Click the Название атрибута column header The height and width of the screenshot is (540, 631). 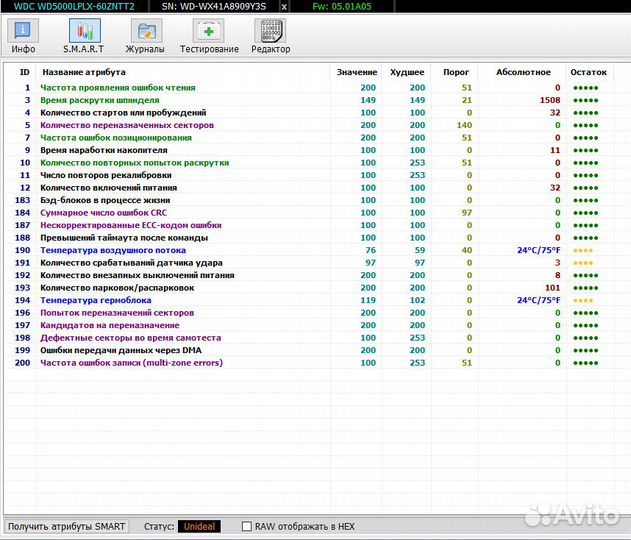click(x=83, y=72)
